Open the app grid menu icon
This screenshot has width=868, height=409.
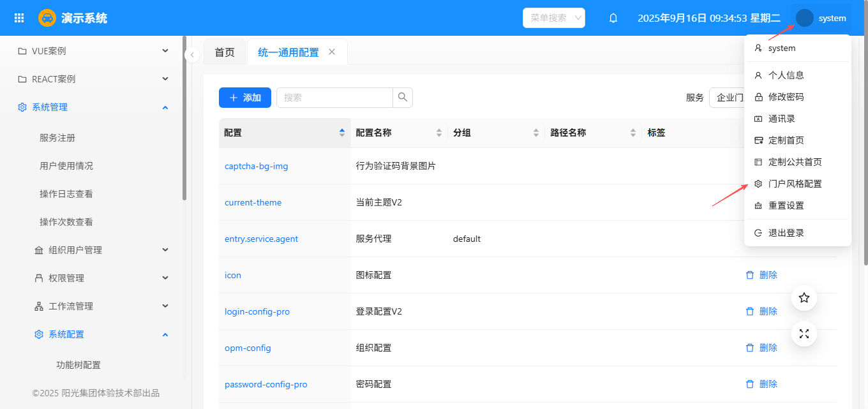[x=19, y=18]
